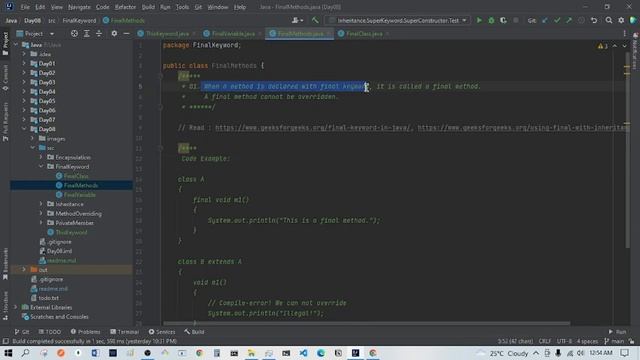Expand the Day01 folder
The height and width of the screenshot is (360, 640).
coord(24,64)
